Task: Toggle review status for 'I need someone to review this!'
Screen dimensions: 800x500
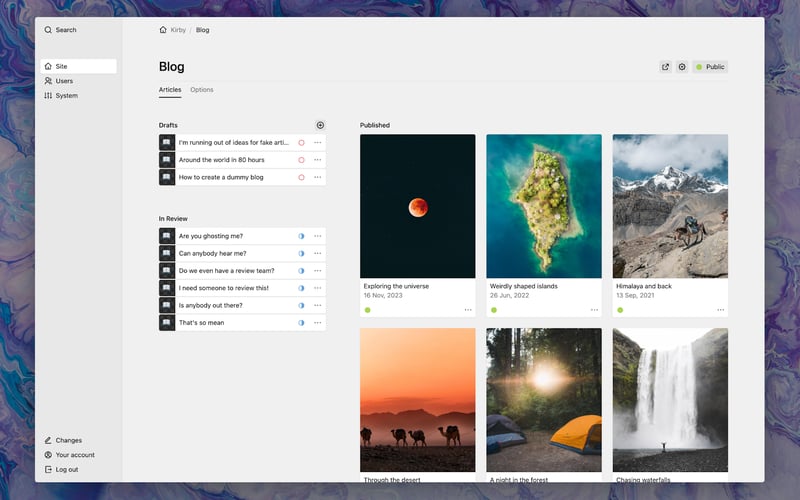Action: tap(302, 288)
